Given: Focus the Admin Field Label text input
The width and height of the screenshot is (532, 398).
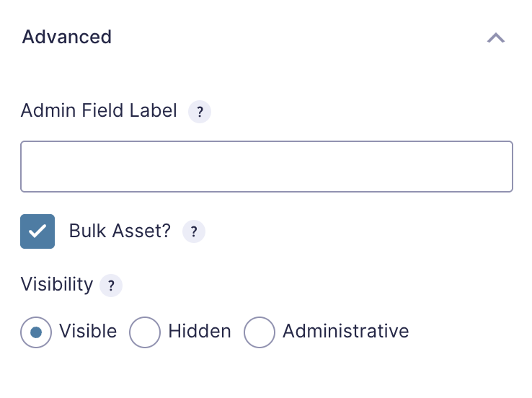Looking at the screenshot, I should pos(267,167).
